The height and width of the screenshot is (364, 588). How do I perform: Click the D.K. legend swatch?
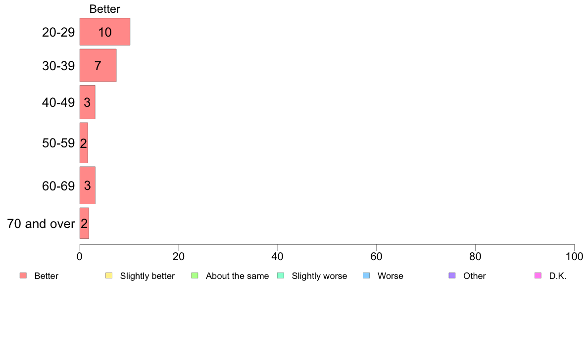(x=538, y=275)
